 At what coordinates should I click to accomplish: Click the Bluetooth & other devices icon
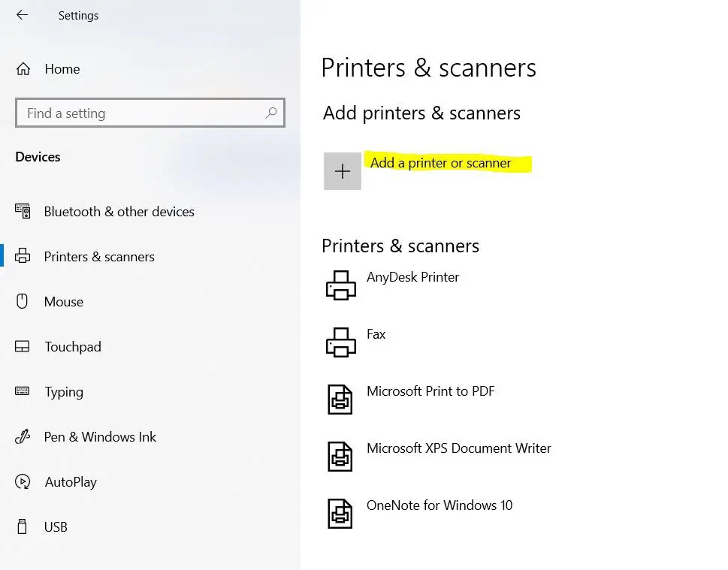(23, 211)
